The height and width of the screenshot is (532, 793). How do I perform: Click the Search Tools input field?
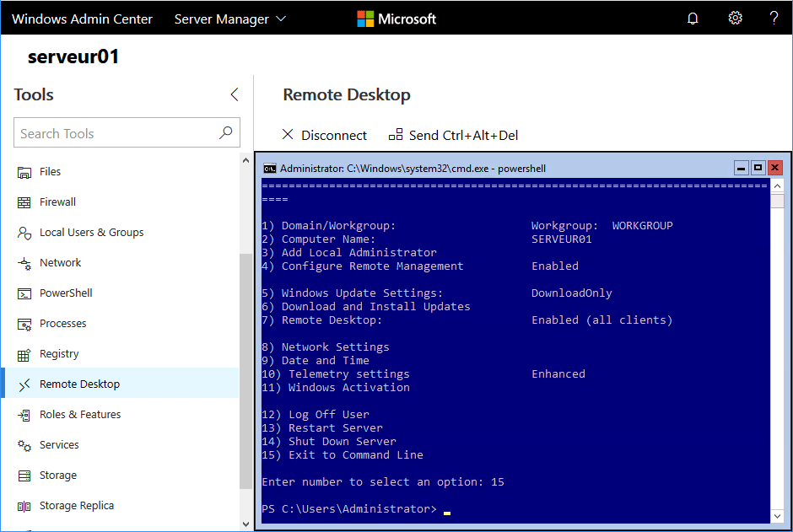pyautogui.click(x=127, y=133)
